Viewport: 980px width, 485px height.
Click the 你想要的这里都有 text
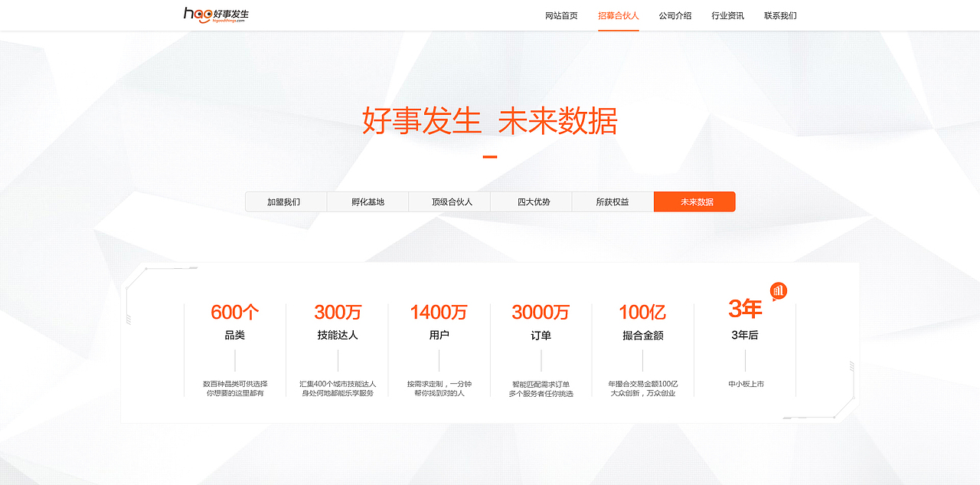pos(235,394)
